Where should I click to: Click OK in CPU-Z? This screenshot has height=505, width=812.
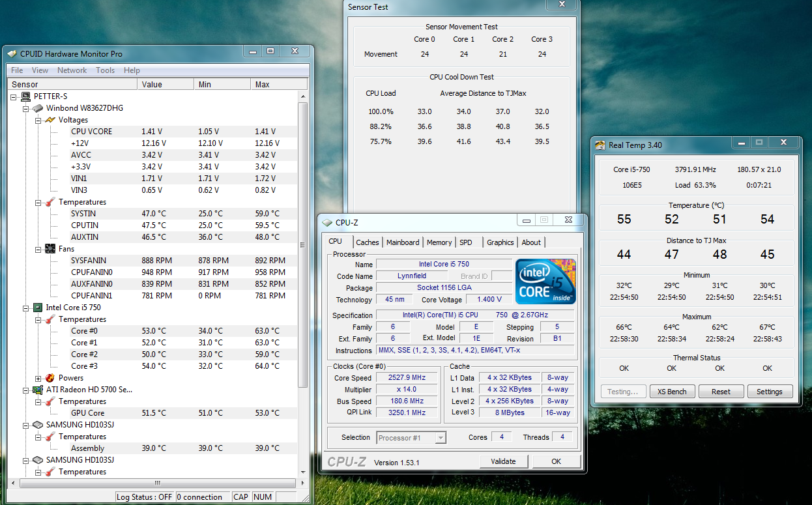556,461
